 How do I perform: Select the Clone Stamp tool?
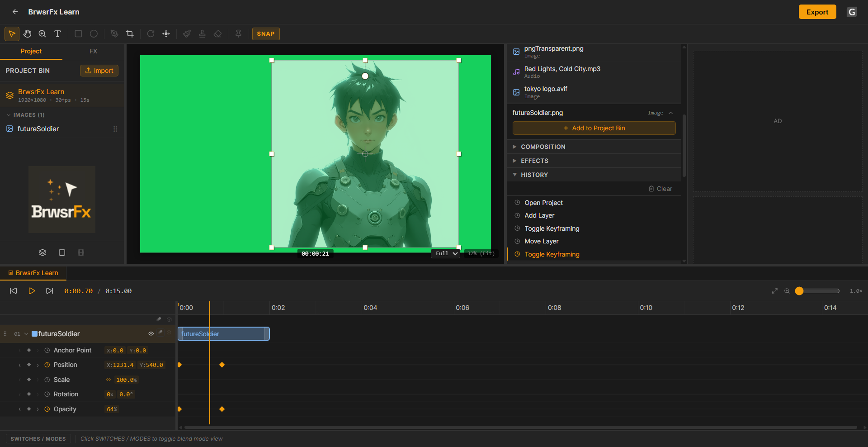point(202,34)
